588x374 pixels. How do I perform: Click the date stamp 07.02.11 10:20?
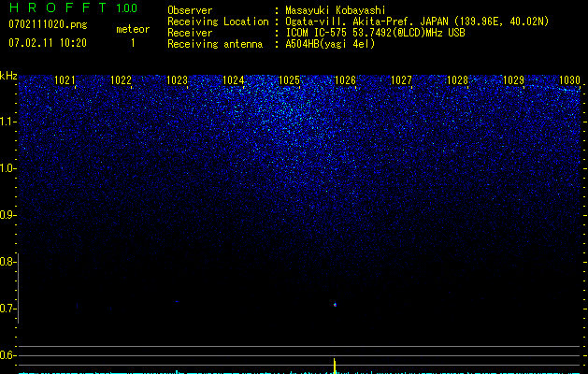(48, 43)
